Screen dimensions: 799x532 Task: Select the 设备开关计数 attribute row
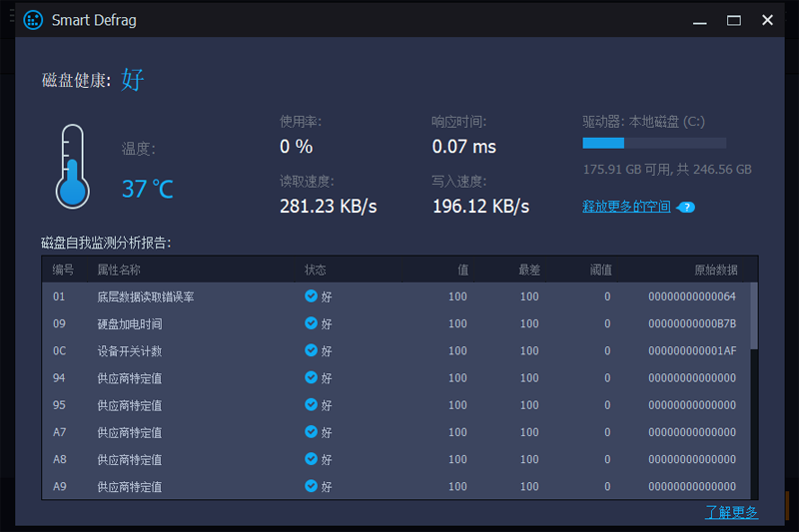(397, 350)
